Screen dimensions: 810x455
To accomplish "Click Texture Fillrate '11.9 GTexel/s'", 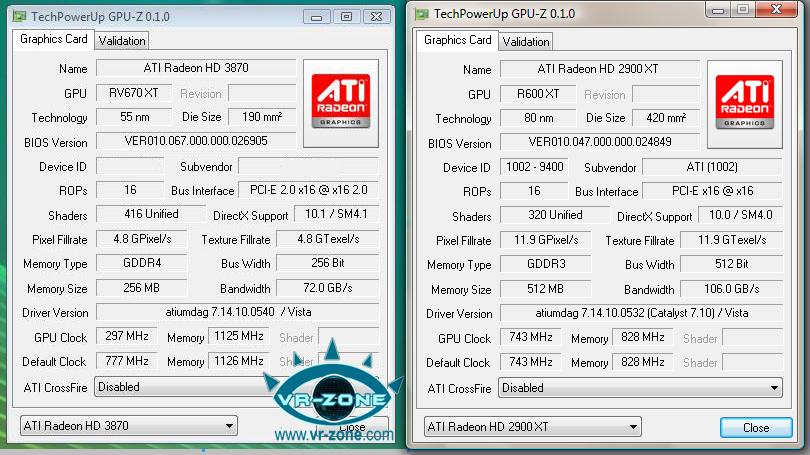I will click(x=731, y=240).
